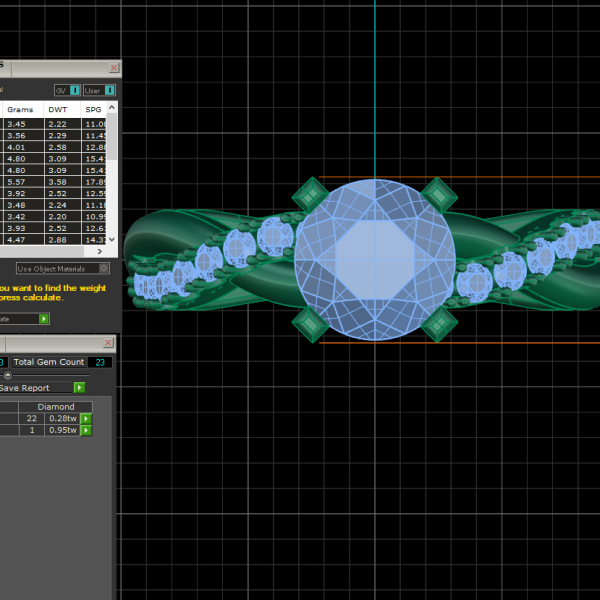Viewport: 600px width, 600px height.
Task: Click the gem report slider handle
Action: (x=8, y=375)
